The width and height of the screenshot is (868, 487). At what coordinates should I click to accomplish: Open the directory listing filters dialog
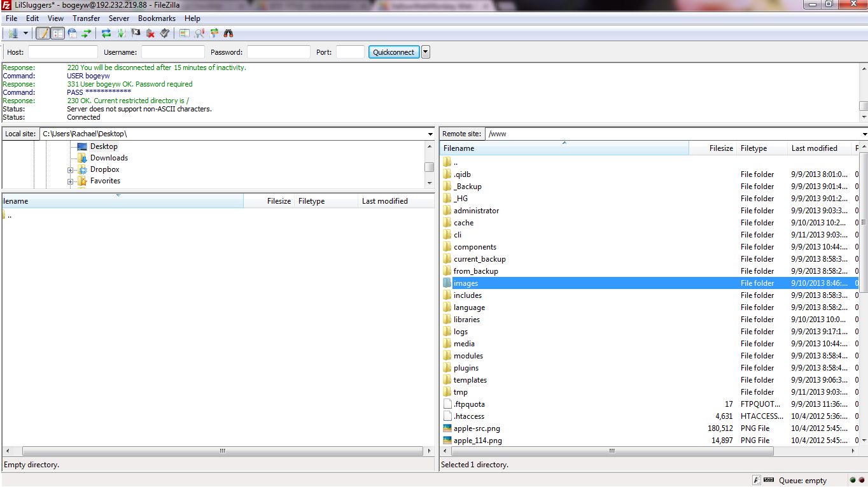(x=185, y=33)
